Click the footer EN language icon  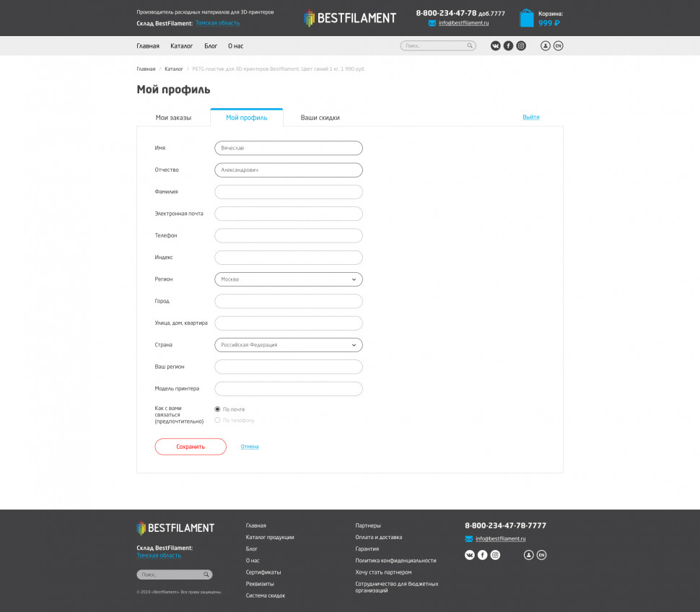tap(541, 555)
